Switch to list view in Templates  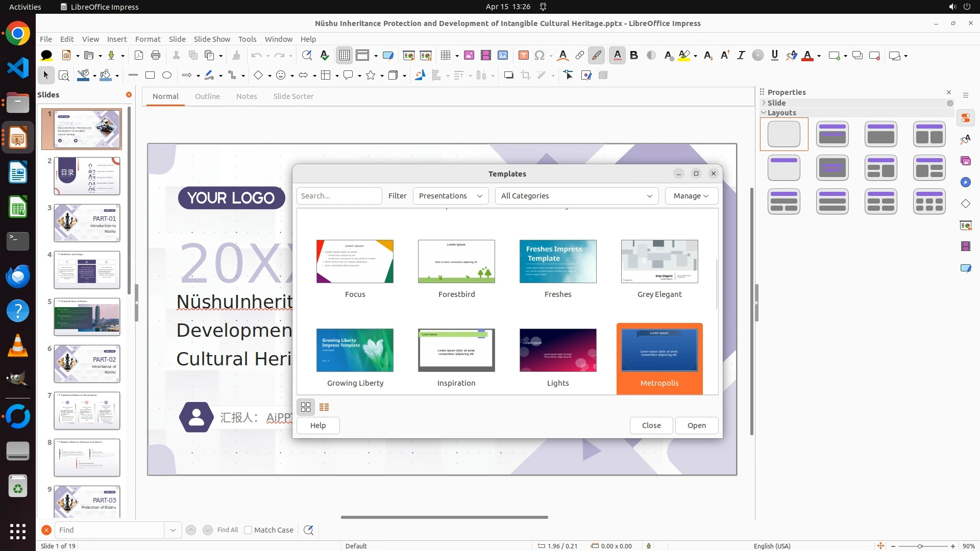[x=324, y=407]
